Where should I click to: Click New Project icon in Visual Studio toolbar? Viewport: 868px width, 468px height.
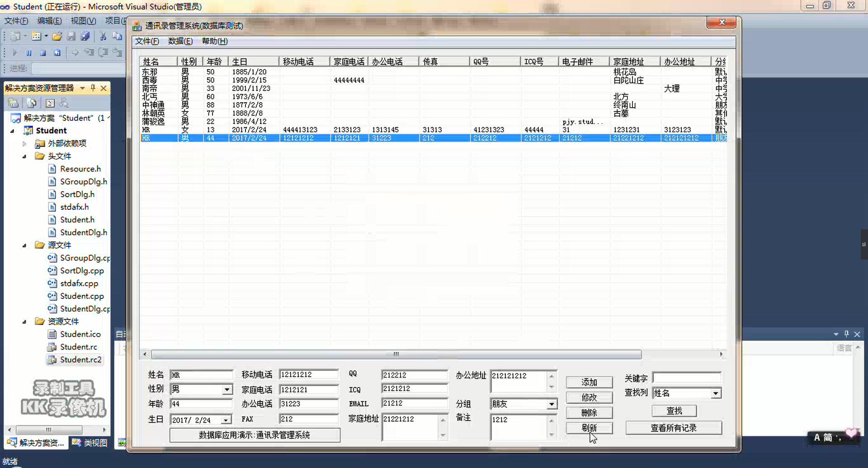tap(15, 36)
